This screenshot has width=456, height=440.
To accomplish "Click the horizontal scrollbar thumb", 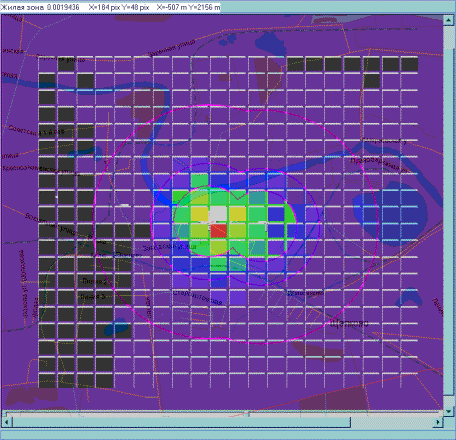I will [x=181, y=422].
